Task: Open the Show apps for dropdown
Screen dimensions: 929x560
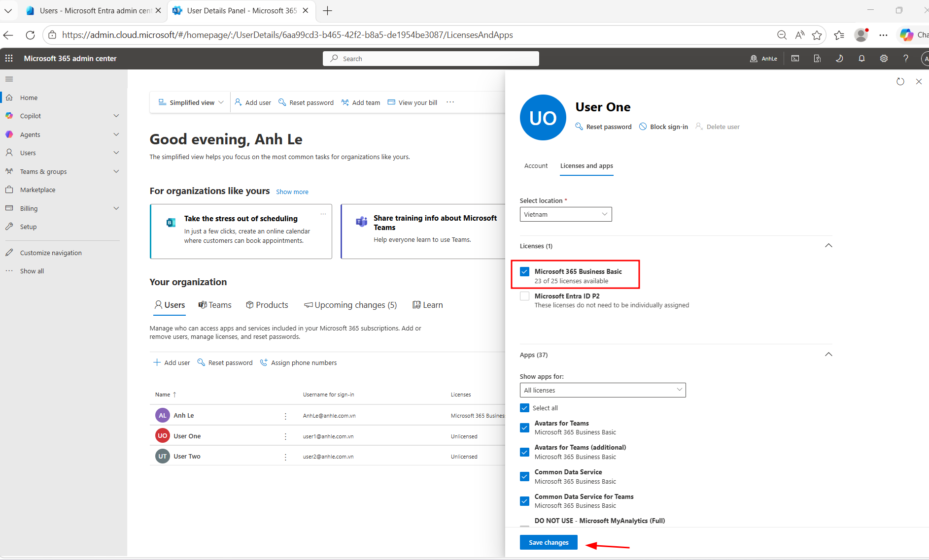Action: point(603,390)
